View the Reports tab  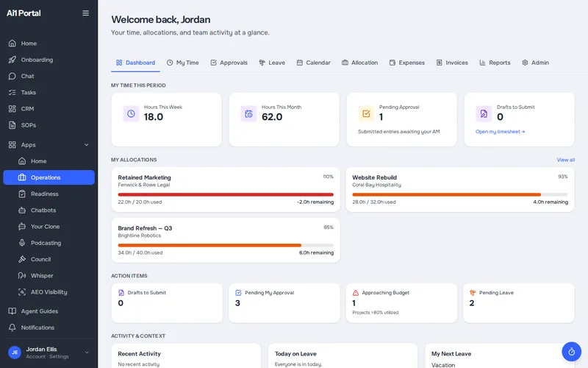click(495, 63)
